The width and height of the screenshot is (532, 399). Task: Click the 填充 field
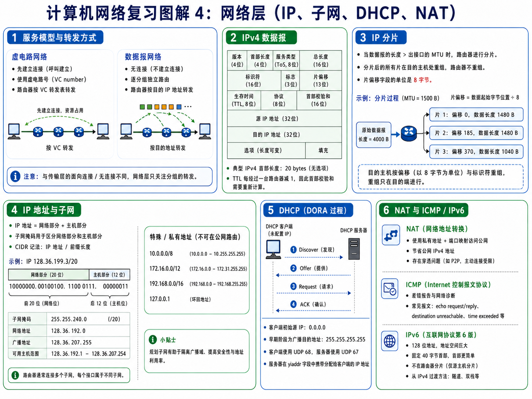324,150
